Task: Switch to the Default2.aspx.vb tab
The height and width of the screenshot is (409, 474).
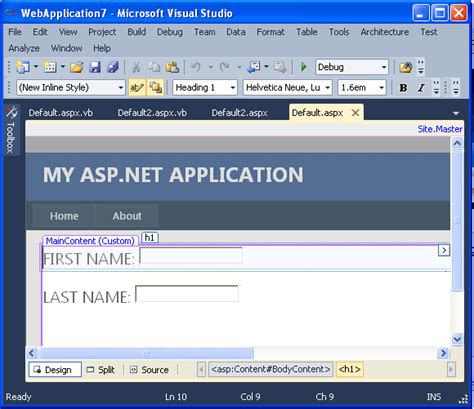Action: tap(152, 113)
